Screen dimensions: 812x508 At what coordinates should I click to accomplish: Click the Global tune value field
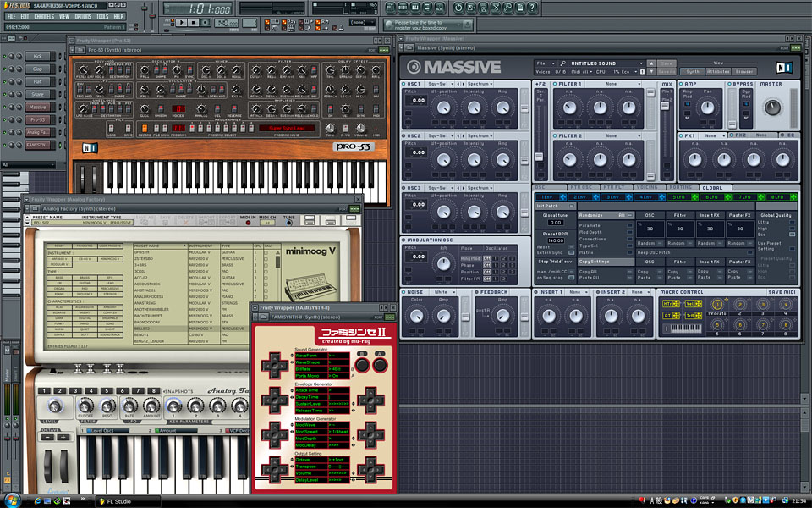click(556, 223)
